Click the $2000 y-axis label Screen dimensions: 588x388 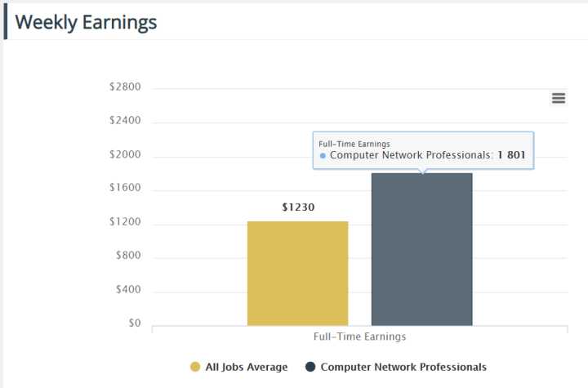pos(125,154)
